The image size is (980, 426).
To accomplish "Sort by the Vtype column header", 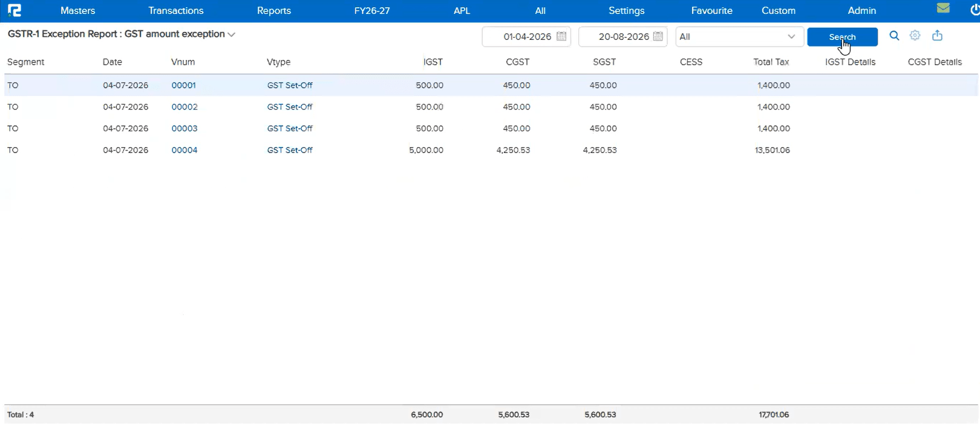I will tap(279, 62).
